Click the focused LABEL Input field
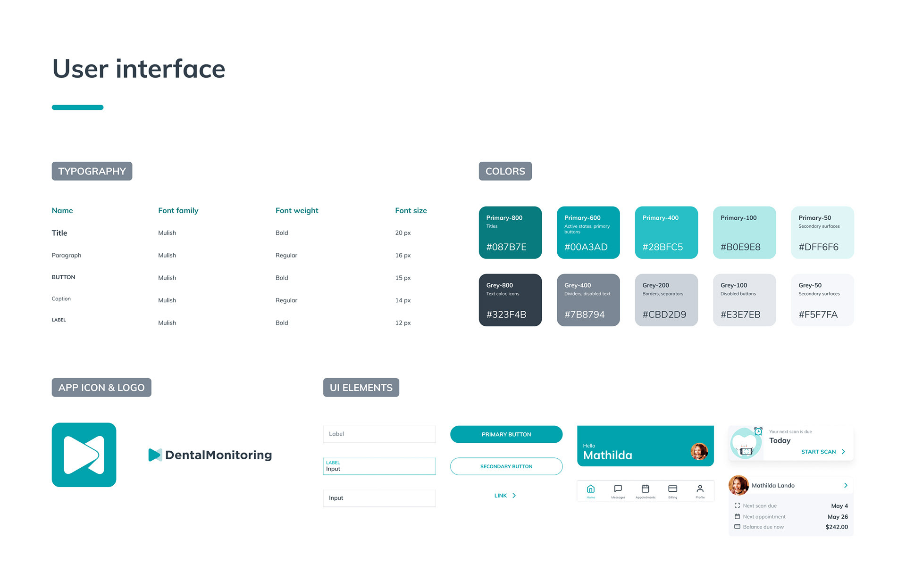The width and height of the screenshot is (906, 588). tap(379, 466)
